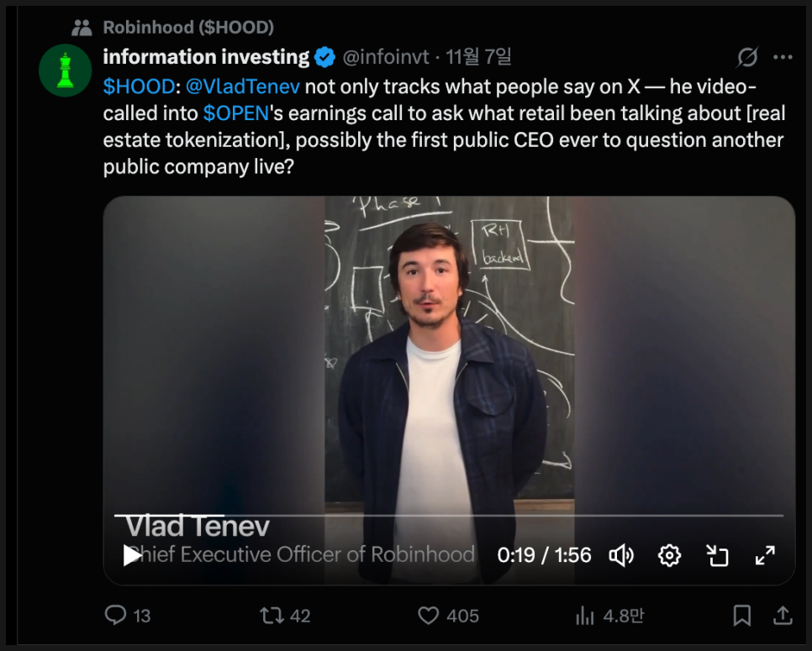Open the Grok explain icon
The width and height of the screenshot is (812, 651).
747,57
